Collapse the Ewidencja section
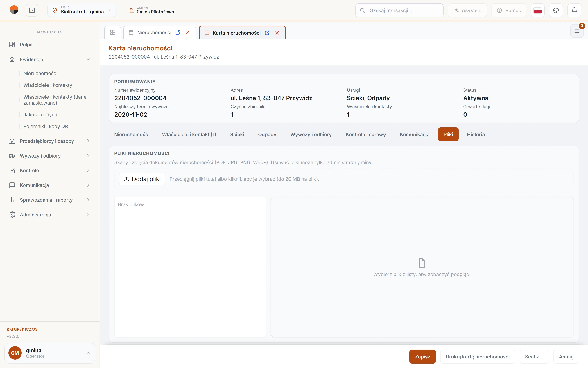 (x=50, y=59)
